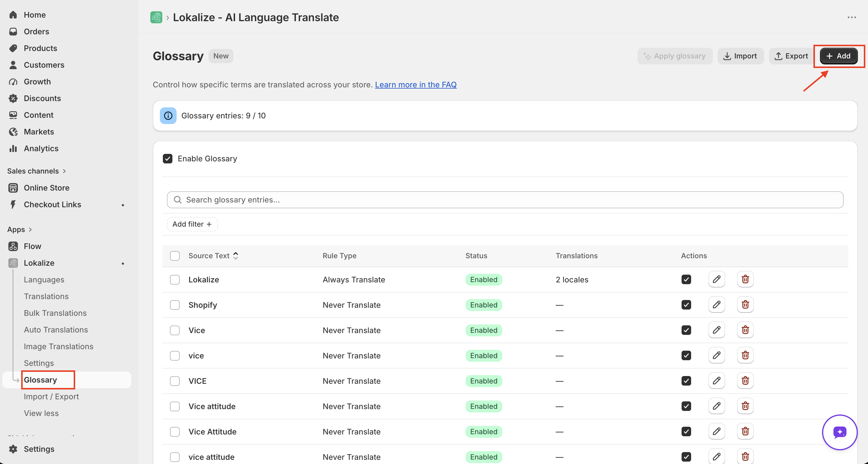Screen dimensions: 868x464
Task: Go to Discounts section
Action: [x=42, y=98]
